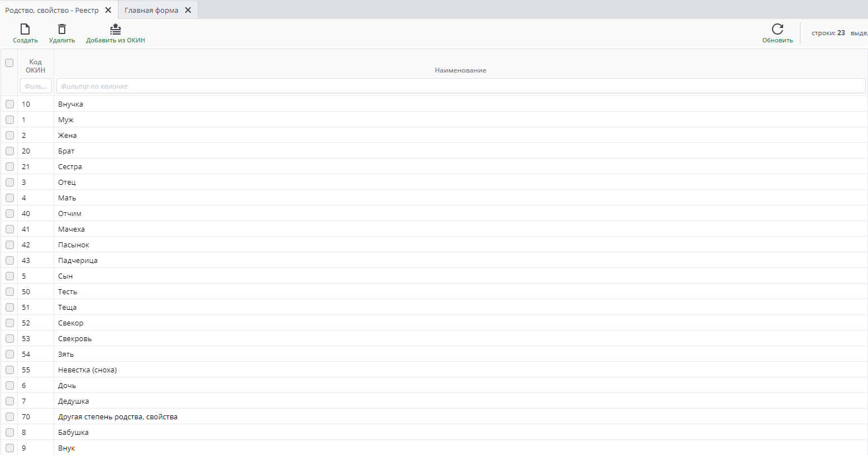Select the checkbox for row Мать
Image resolution: width=868 pixels, height=455 pixels.
[9, 198]
